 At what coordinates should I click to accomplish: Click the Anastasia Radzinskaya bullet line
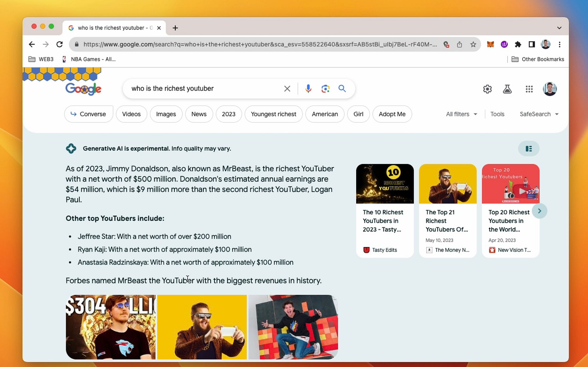pyautogui.click(x=185, y=262)
